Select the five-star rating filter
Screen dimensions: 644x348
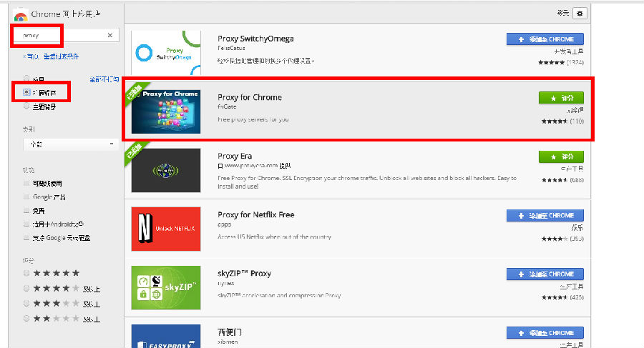coord(26,273)
